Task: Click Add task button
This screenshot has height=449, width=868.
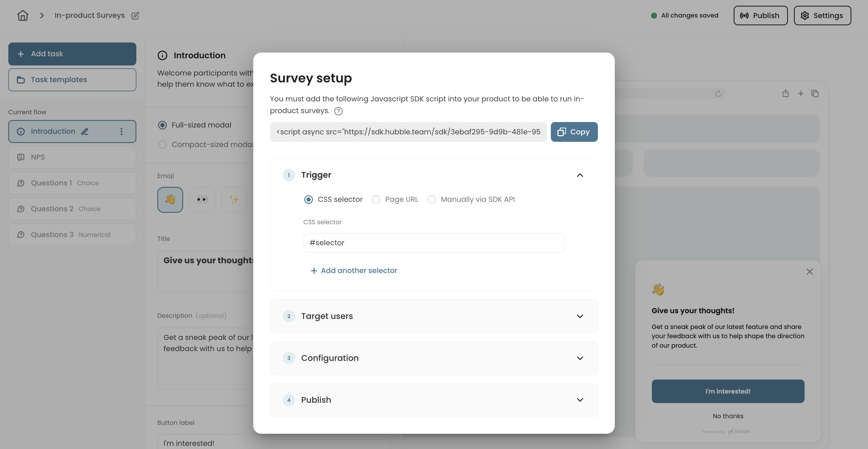Action: click(x=72, y=54)
